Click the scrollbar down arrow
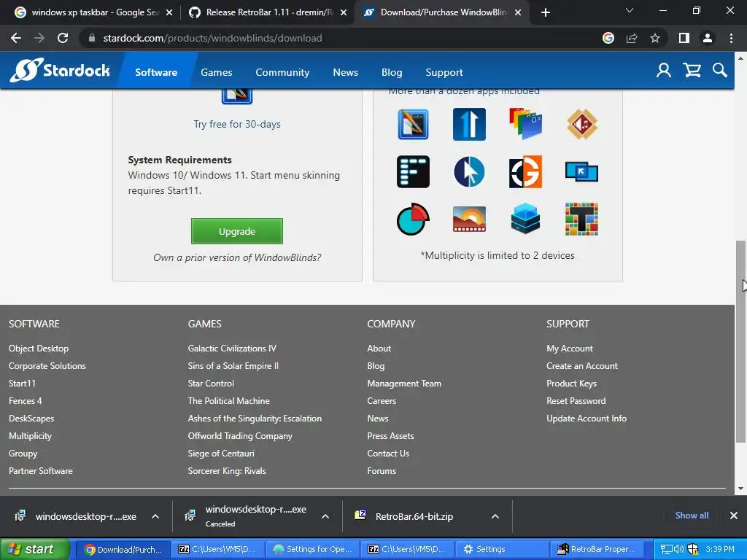The image size is (747, 560). (x=740, y=489)
